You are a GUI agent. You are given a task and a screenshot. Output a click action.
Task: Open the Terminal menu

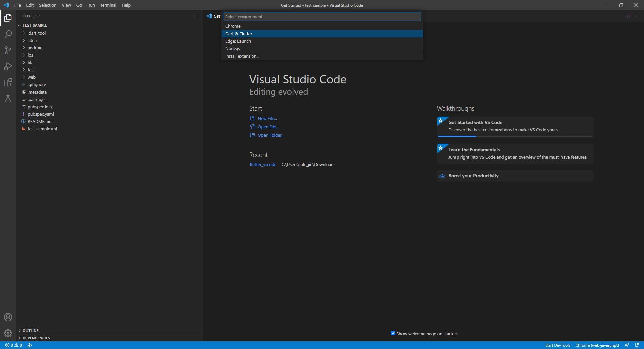(x=108, y=5)
